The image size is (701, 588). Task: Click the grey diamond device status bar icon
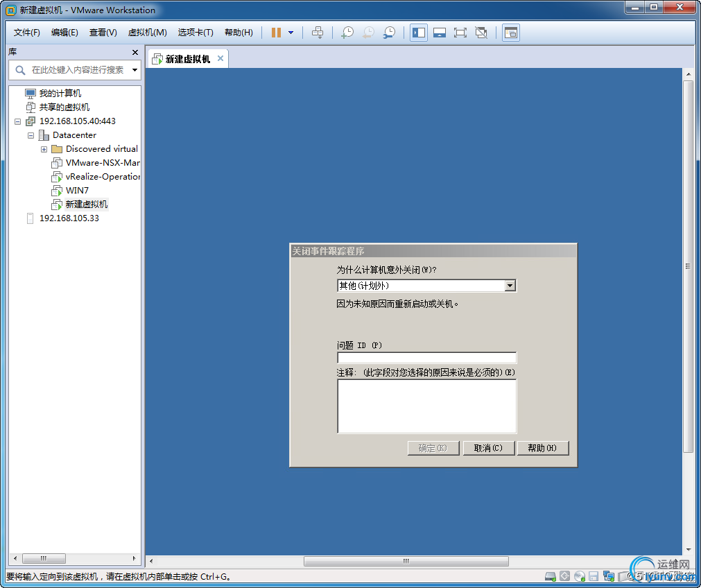[x=565, y=576]
